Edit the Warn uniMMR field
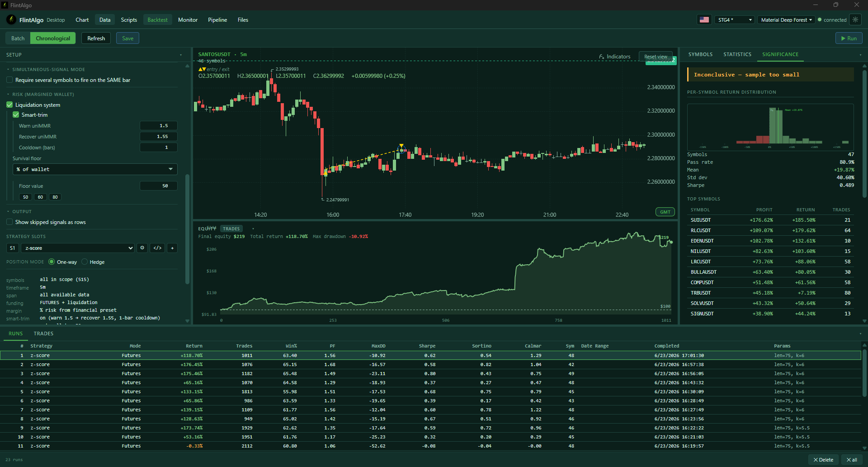Image resolution: width=868 pixels, height=467 pixels. coord(159,126)
